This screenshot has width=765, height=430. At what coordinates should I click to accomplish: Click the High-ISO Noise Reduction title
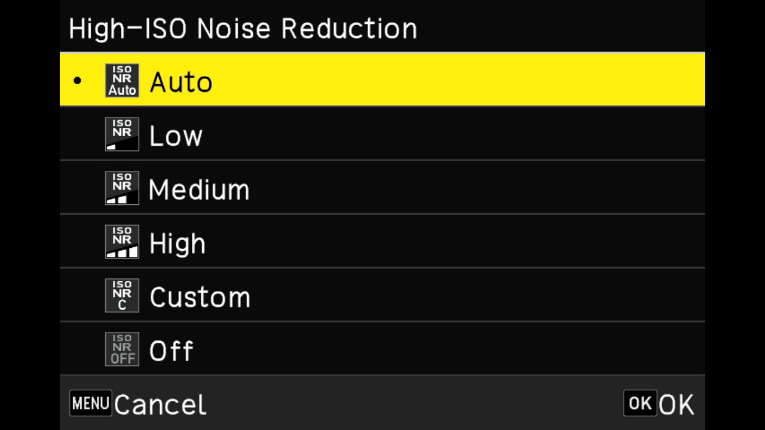coord(243,28)
